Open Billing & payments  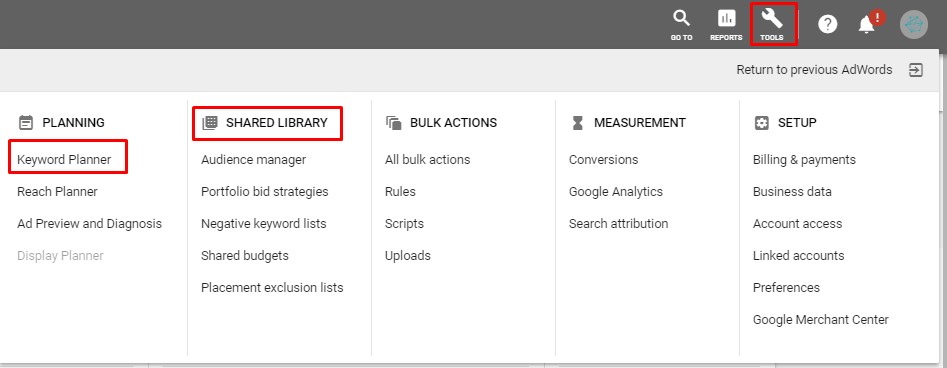tap(804, 160)
